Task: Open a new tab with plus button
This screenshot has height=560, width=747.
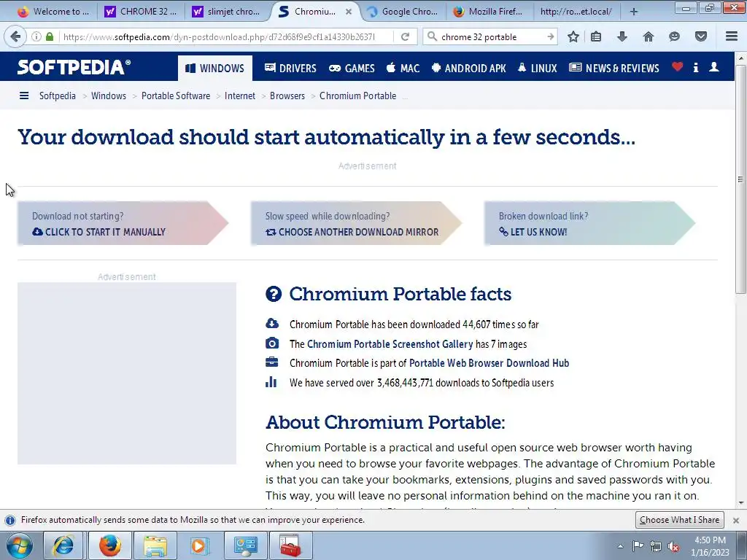Action: pyautogui.click(x=634, y=12)
